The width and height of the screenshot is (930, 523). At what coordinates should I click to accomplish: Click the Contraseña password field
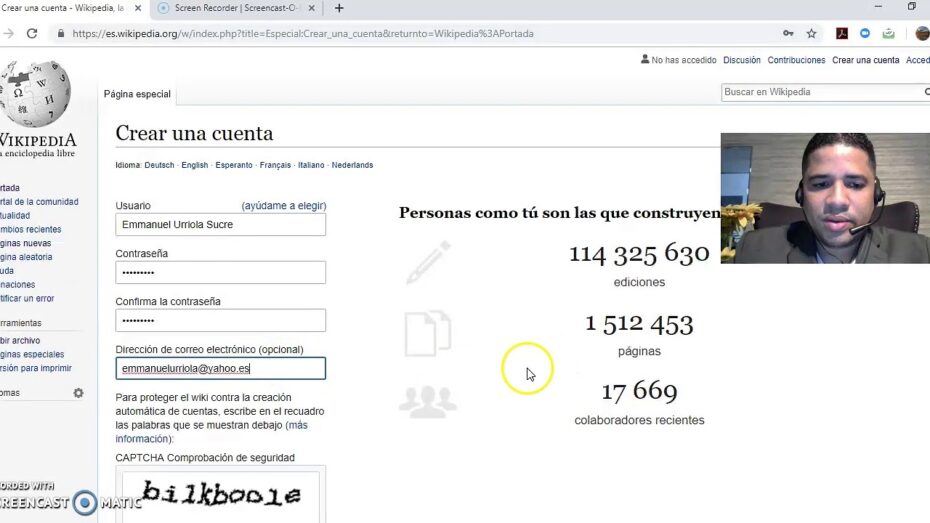221,273
